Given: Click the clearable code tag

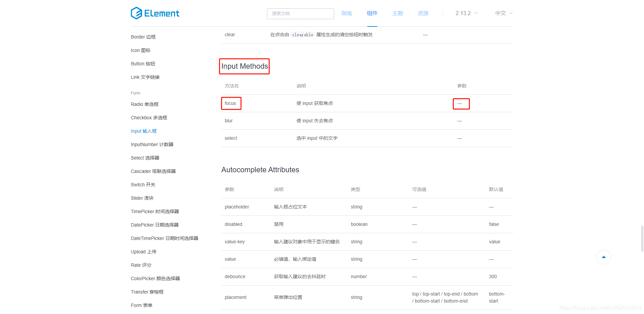Looking at the screenshot, I should click(303, 35).
